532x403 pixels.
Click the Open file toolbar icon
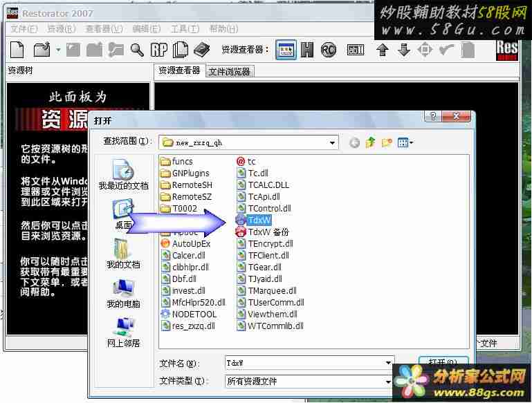(x=42, y=50)
